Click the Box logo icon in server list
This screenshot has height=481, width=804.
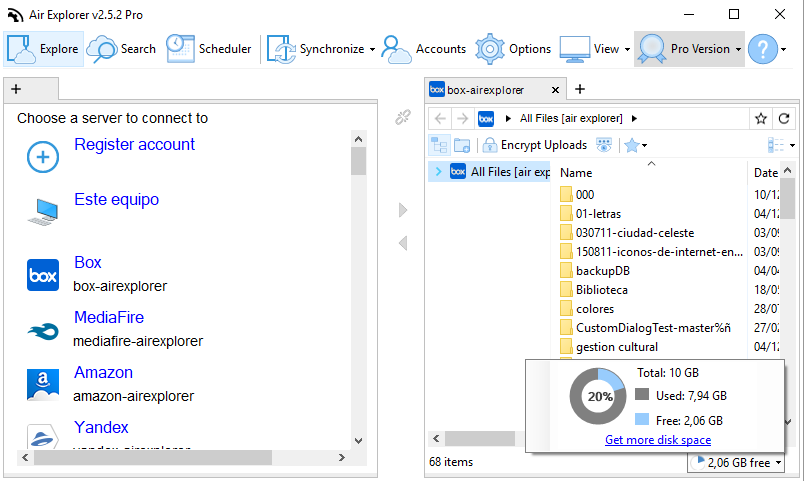pyautogui.click(x=43, y=275)
